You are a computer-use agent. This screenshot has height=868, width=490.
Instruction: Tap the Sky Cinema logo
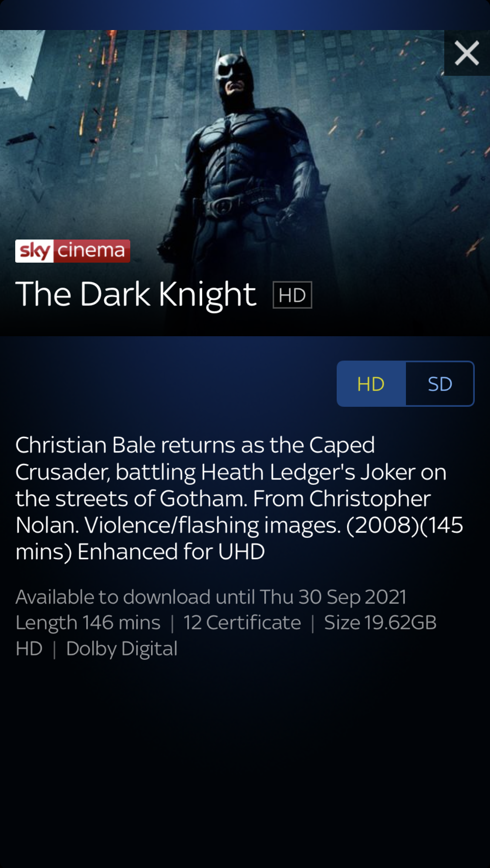(73, 251)
